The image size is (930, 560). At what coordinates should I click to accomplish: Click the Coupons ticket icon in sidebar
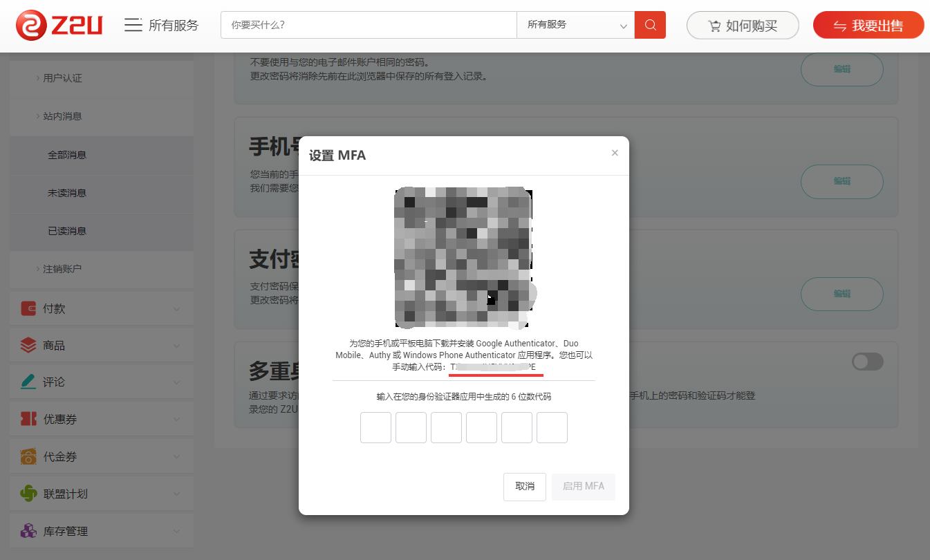coord(28,419)
